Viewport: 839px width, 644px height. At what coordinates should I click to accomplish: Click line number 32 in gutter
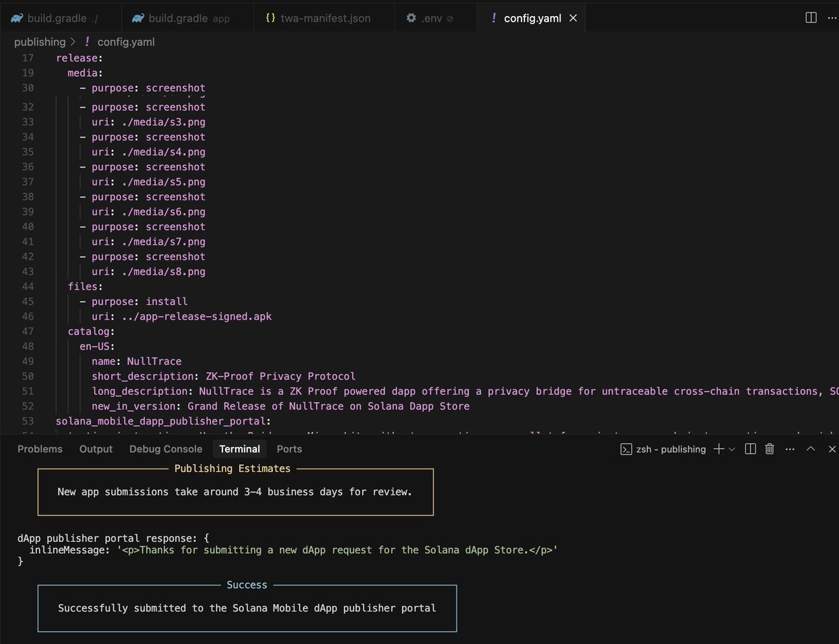pyautogui.click(x=28, y=107)
